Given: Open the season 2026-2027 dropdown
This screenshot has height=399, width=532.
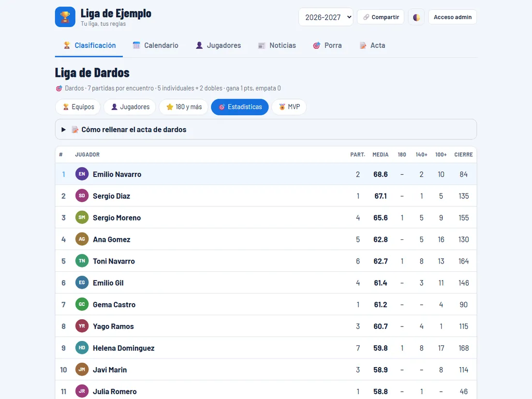Looking at the screenshot, I should (x=325, y=17).
